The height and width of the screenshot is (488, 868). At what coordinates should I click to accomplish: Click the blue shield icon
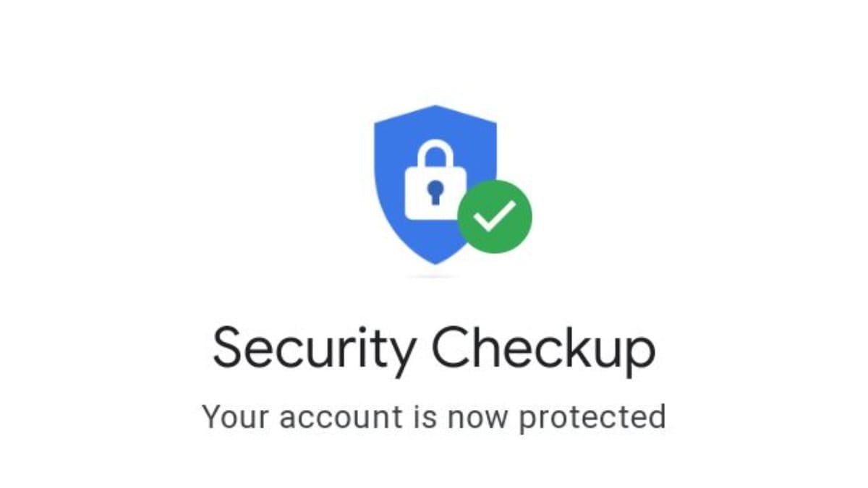[434, 184]
